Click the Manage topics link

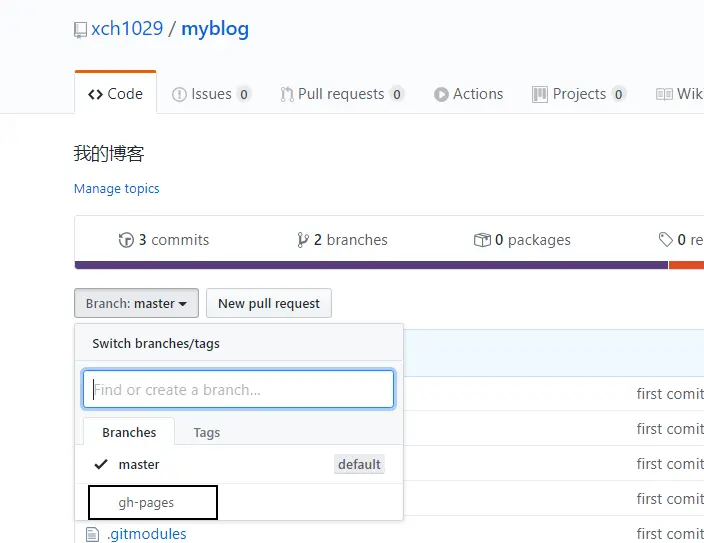(x=116, y=189)
